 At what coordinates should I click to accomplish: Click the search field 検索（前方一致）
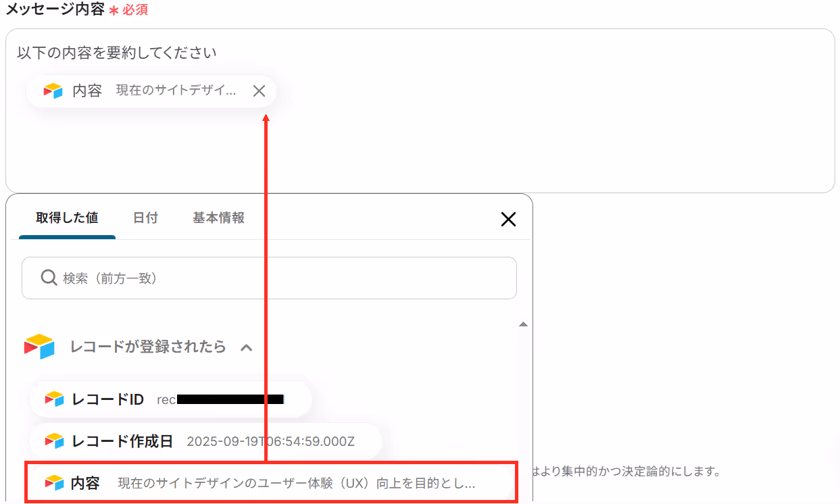(x=269, y=278)
